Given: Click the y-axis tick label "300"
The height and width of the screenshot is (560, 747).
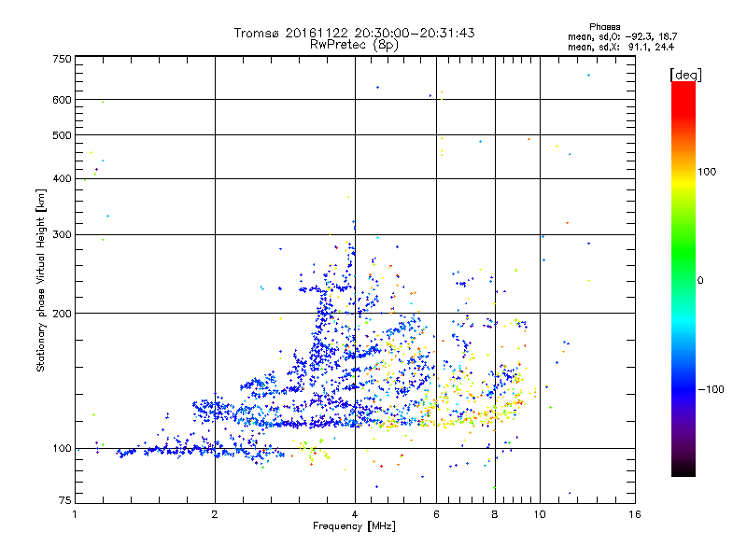Looking at the screenshot, I should [x=62, y=234].
